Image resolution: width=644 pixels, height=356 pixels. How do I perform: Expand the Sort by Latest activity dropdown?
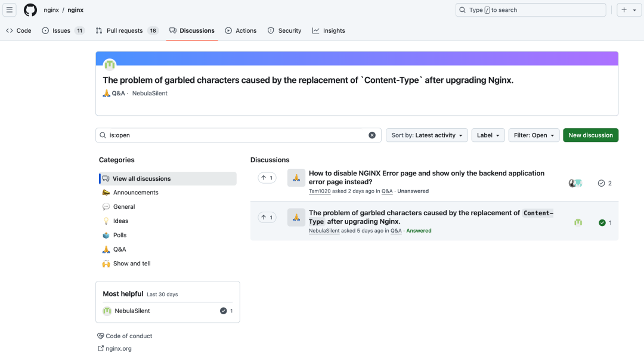point(426,135)
